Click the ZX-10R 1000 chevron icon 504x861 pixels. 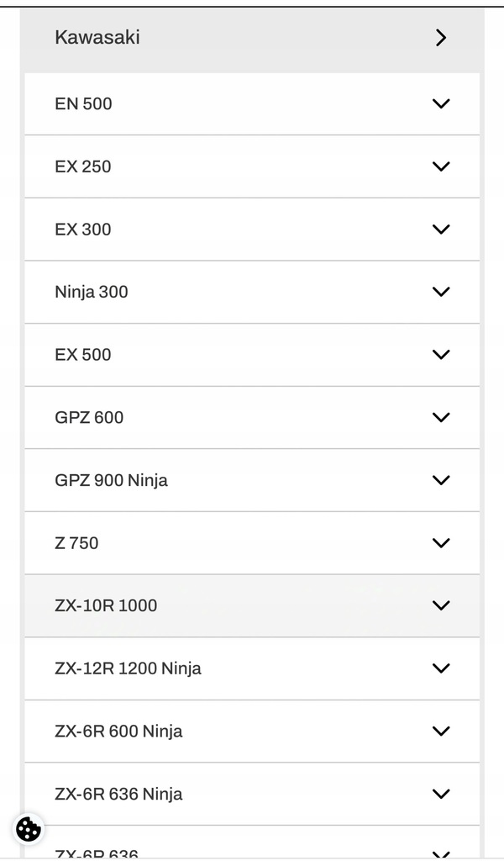click(x=441, y=605)
